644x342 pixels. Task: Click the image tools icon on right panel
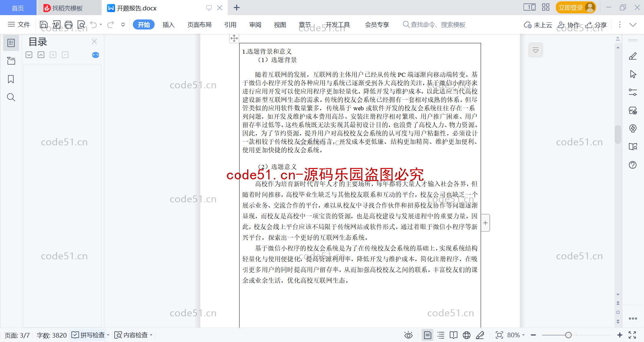633,110
